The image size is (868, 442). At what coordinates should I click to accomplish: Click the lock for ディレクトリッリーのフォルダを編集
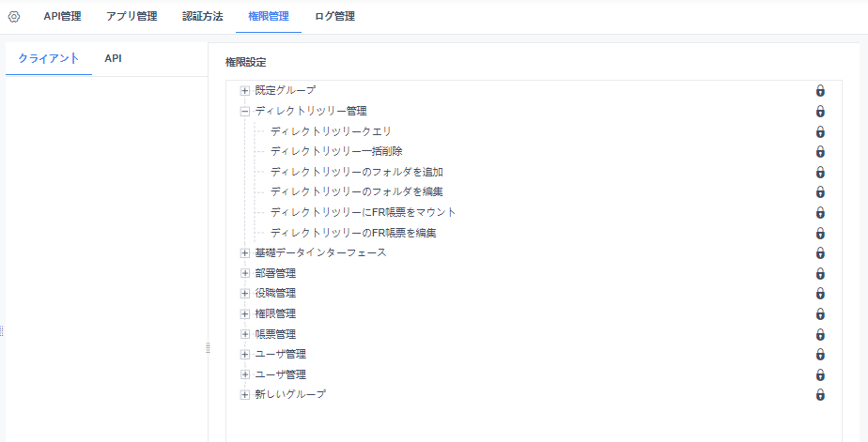[820, 192]
